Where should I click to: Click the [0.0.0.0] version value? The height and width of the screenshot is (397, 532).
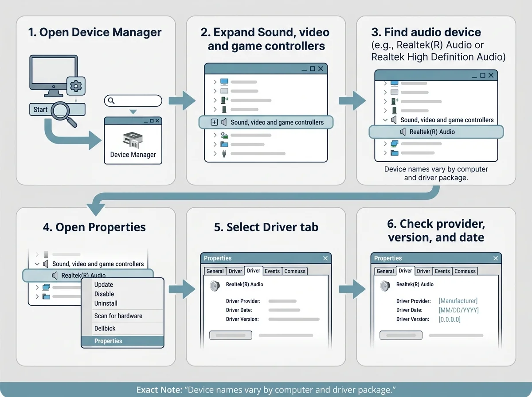coord(450,319)
